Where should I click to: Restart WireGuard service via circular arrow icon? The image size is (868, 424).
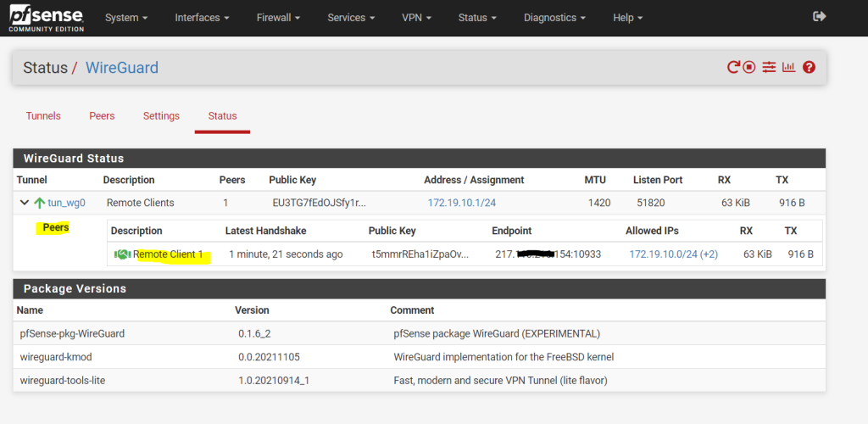point(733,68)
